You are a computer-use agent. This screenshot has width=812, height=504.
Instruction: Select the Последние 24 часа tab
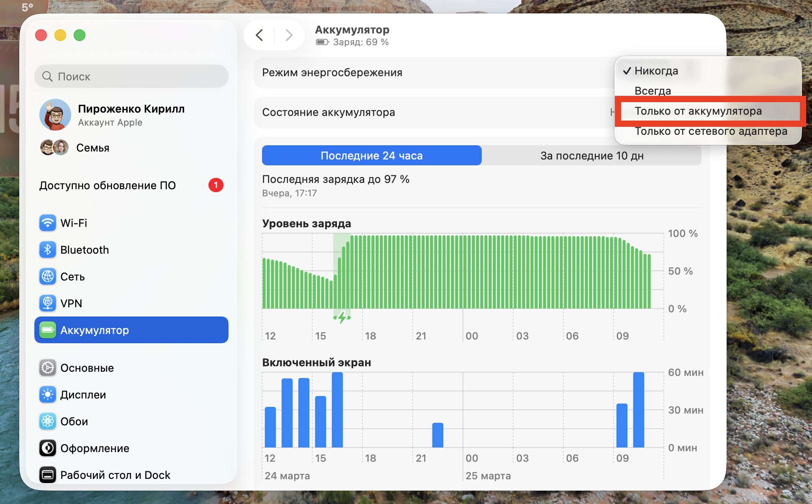371,155
